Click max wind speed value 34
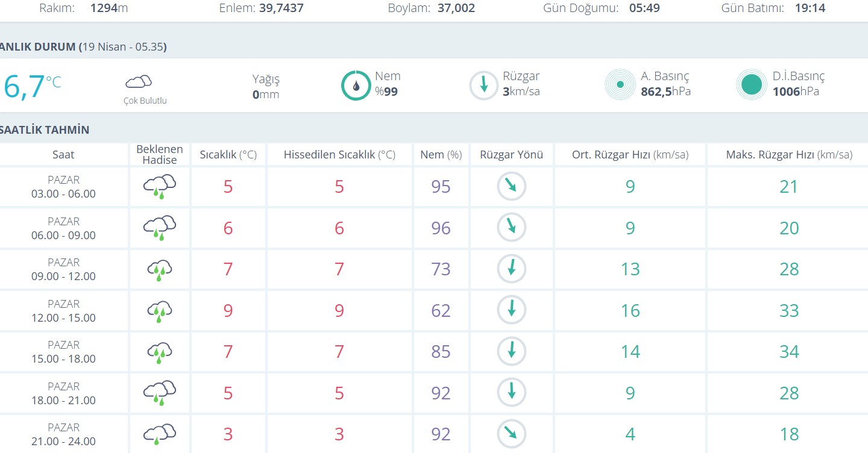 [788, 352]
